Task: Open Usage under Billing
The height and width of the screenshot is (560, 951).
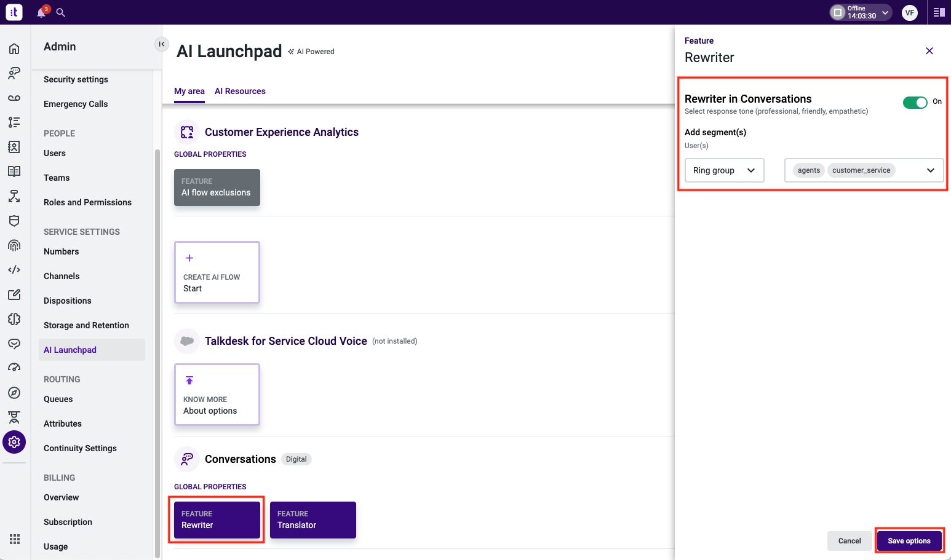Action: (x=56, y=546)
